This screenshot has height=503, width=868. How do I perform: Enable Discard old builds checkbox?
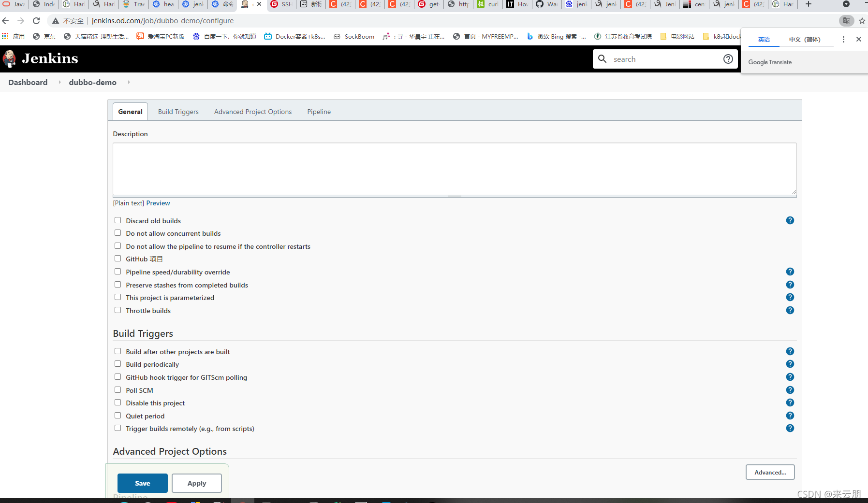118,220
